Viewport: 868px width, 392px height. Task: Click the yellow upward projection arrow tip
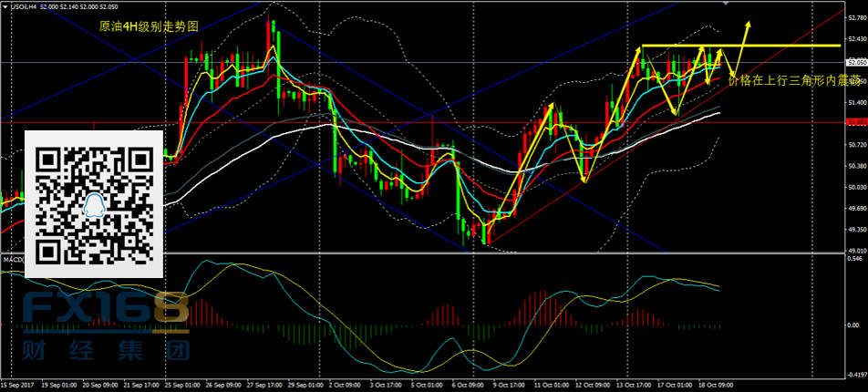[749, 22]
